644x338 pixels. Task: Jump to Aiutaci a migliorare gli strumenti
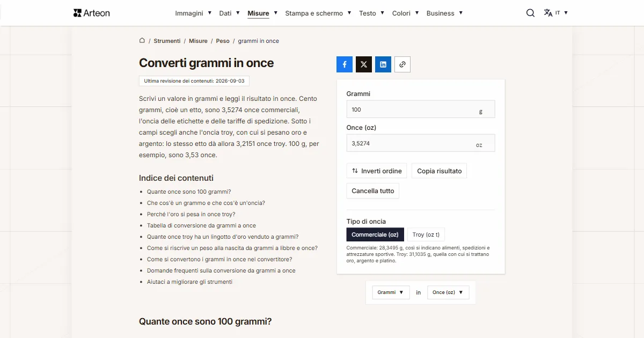[x=189, y=282]
